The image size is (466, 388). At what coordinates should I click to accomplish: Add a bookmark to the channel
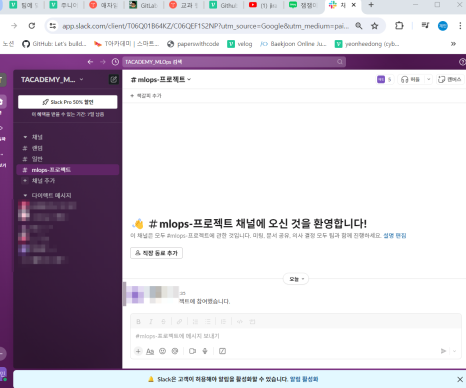click(146, 96)
